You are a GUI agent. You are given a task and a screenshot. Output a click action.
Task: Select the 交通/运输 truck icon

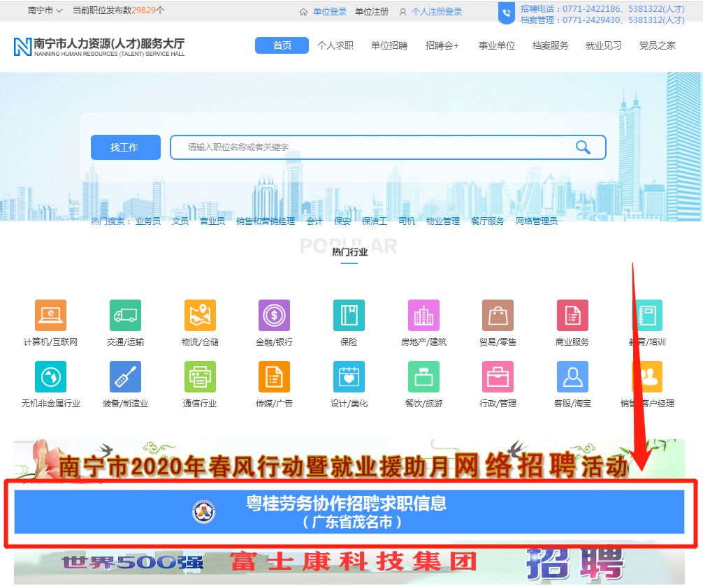tap(125, 316)
